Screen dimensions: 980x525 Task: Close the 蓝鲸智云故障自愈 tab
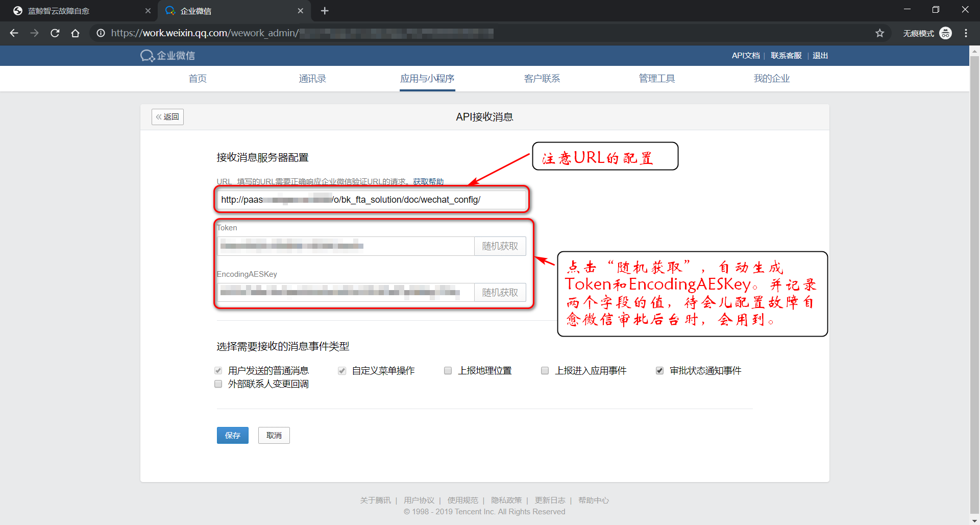click(x=148, y=11)
